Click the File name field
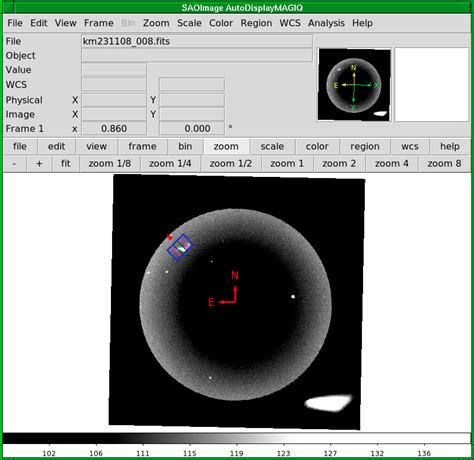 [x=197, y=41]
